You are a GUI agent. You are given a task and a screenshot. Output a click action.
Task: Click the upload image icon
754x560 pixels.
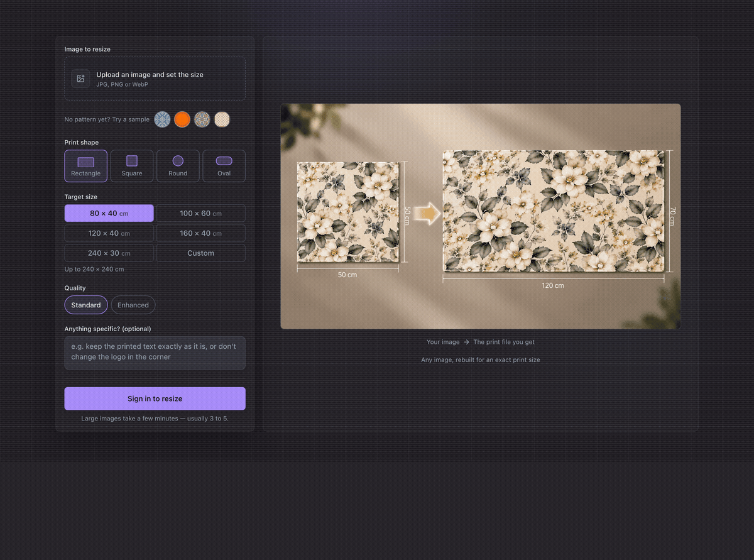pyautogui.click(x=80, y=79)
